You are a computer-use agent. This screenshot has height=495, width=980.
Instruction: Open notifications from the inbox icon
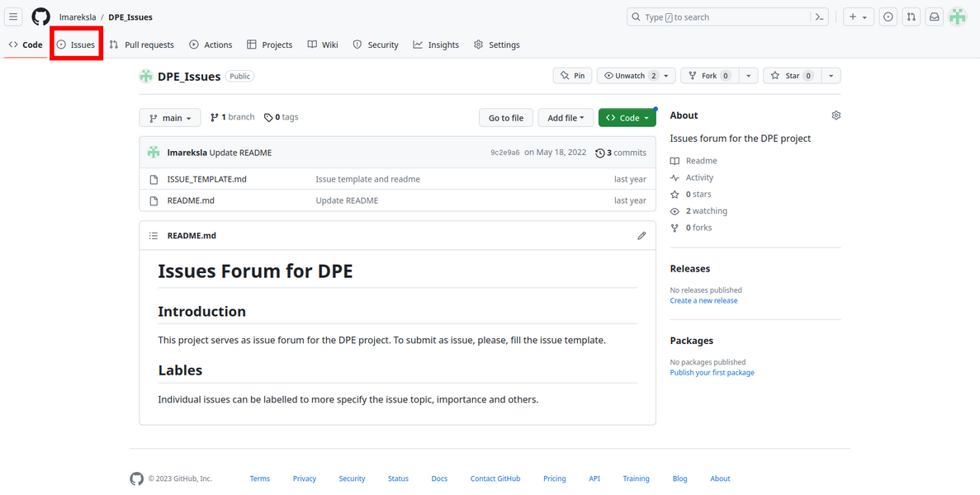pos(934,16)
